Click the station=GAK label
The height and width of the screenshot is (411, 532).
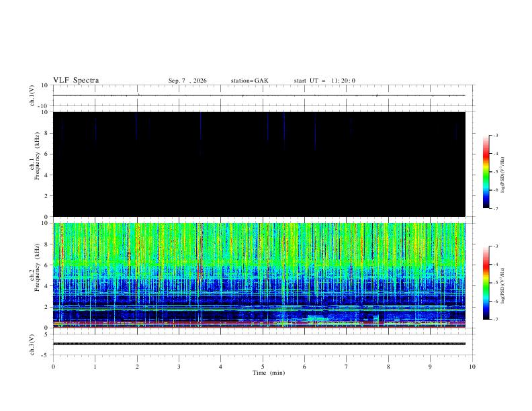click(x=249, y=81)
